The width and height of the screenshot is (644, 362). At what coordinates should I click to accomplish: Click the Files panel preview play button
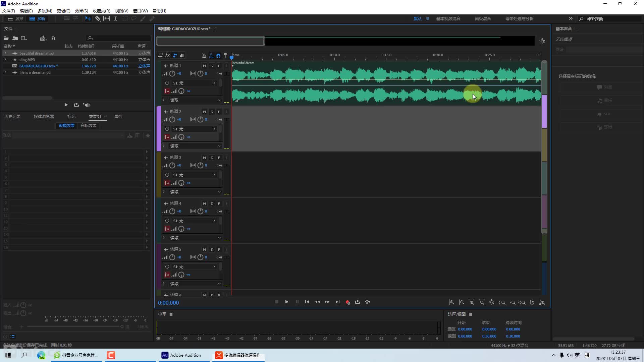(66, 105)
